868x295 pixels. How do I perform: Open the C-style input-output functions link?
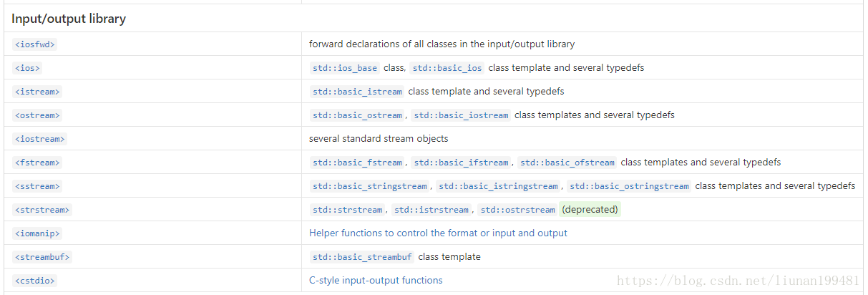(x=376, y=281)
